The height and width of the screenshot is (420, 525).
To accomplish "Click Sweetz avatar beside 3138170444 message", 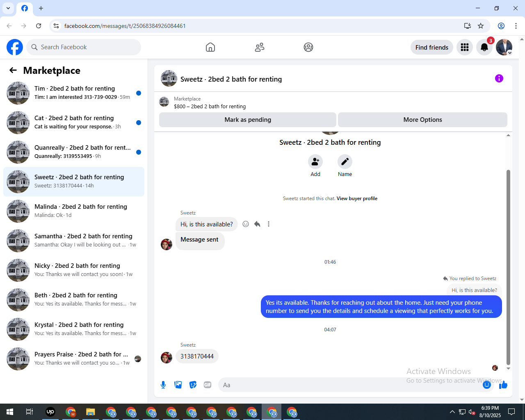I will click(x=167, y=358).
